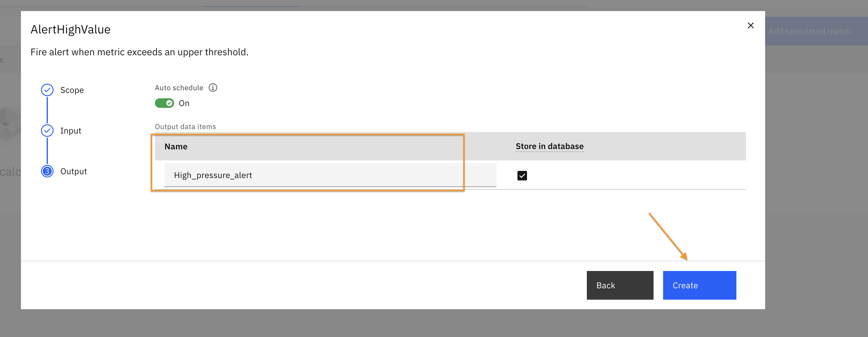Jump to the Input step label

[71, 131]
